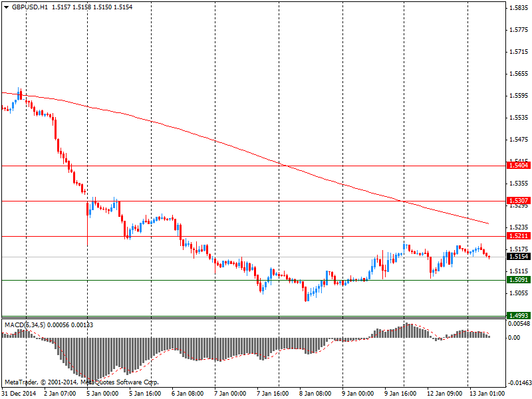Click the 1.5655 price scale value
This screenshot has height=399, width=532.
click(x=519, y=74)
